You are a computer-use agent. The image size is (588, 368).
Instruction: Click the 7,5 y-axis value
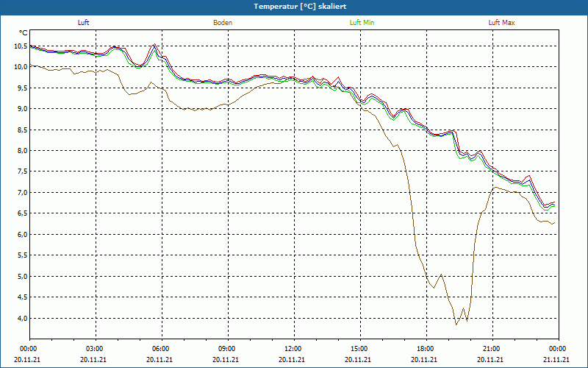22,171
